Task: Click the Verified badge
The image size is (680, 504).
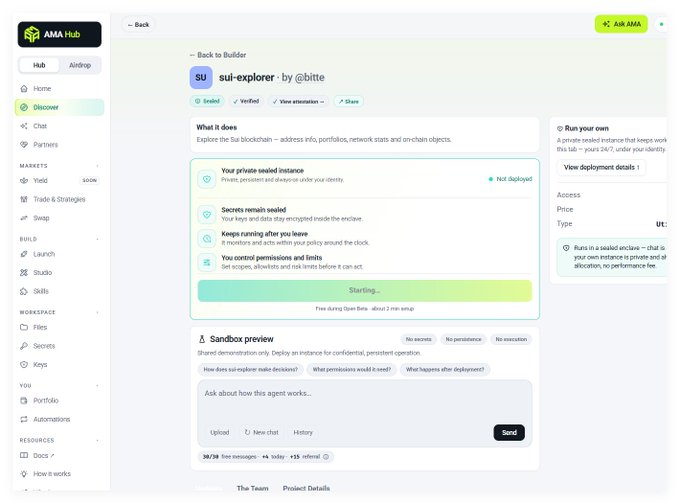Action: coord(246,101)
